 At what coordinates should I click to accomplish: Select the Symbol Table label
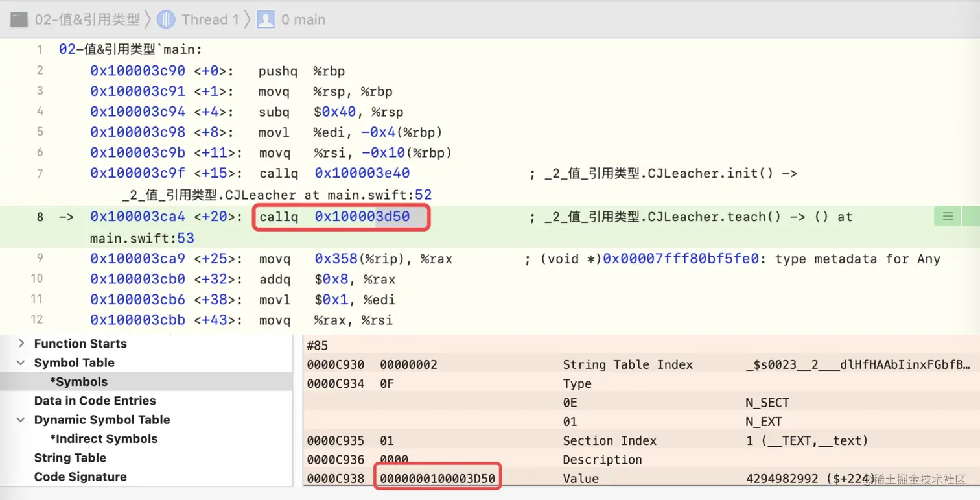pos(74,363)
